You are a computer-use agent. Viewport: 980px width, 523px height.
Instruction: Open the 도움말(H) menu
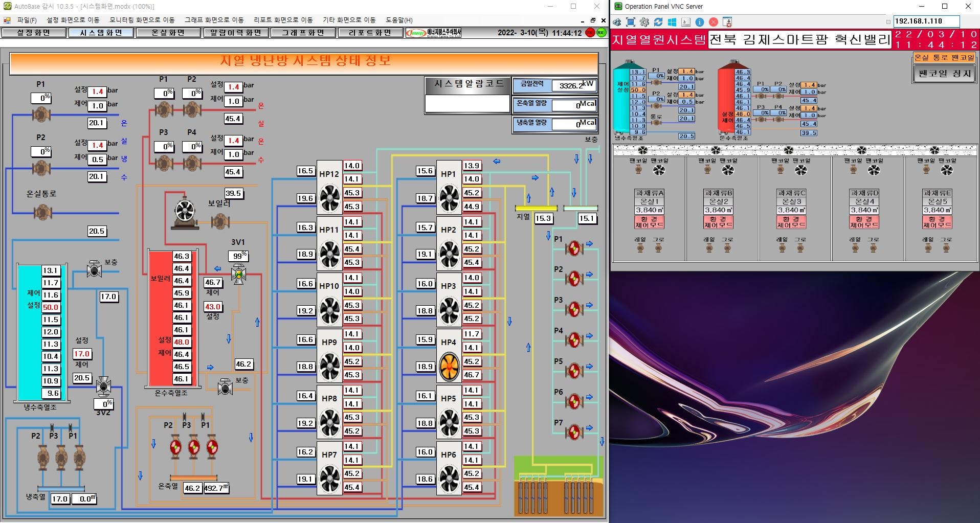[399, 20]
